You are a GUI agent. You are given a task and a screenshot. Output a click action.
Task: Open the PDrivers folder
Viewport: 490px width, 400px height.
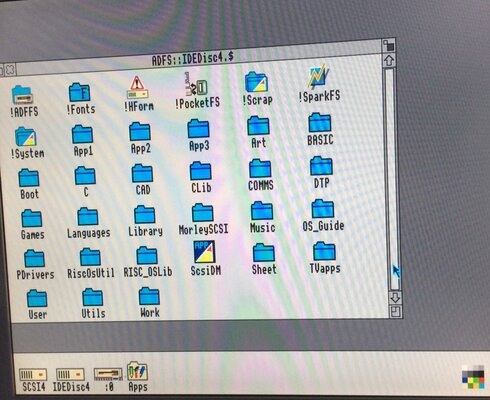34,258
